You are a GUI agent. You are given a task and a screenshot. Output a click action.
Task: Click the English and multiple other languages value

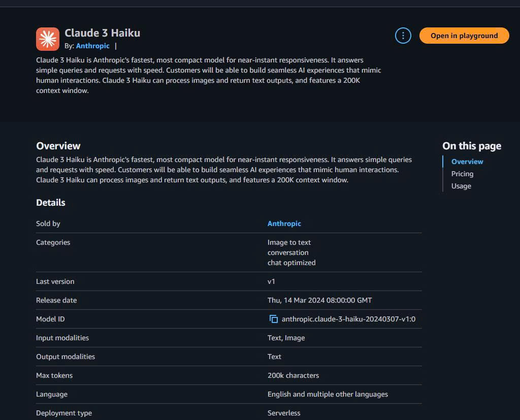tap(328, 394)
